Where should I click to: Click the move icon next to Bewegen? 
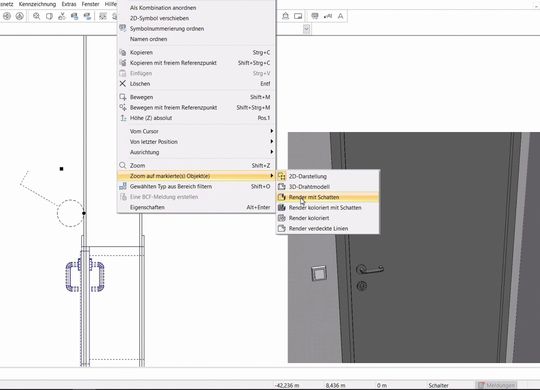pyautogui.click(x=123, y=97)
